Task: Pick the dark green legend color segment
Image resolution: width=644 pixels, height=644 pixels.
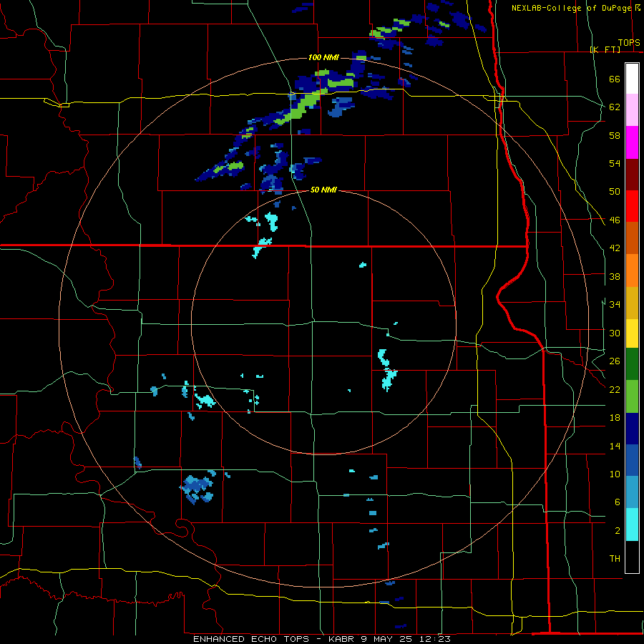Action: (x=632, y=364)
